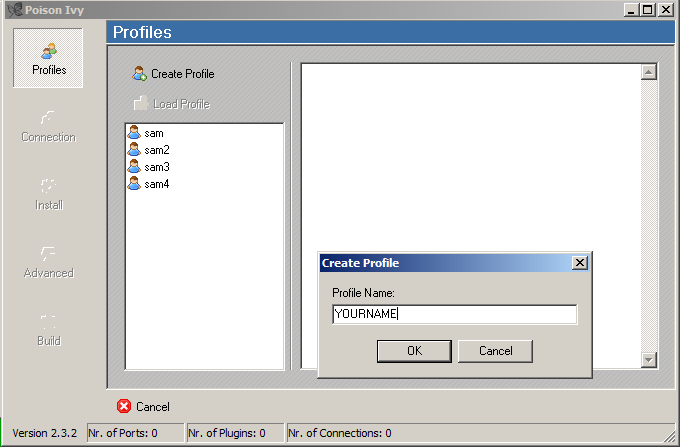Select the profile icon beside sam2

134,149
